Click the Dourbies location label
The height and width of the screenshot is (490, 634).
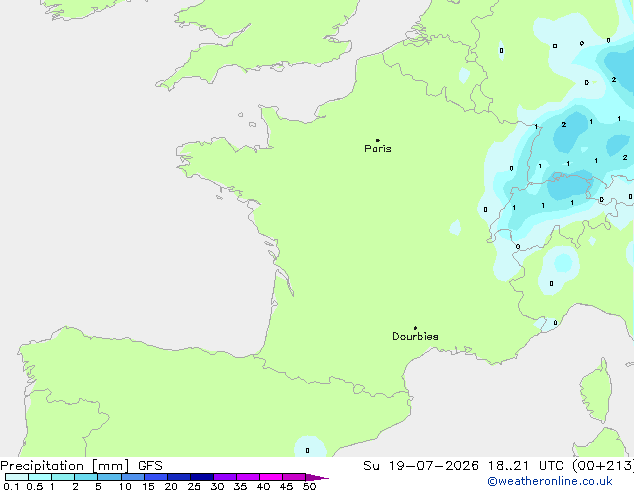click(x=415, y=336)
